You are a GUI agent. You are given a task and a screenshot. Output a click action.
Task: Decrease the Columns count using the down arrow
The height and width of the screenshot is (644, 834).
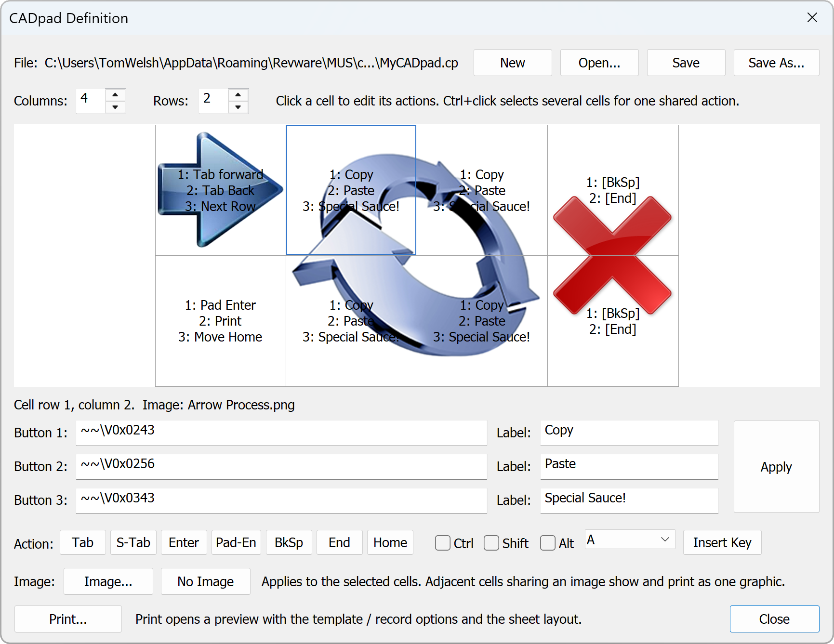pos(115,107)
